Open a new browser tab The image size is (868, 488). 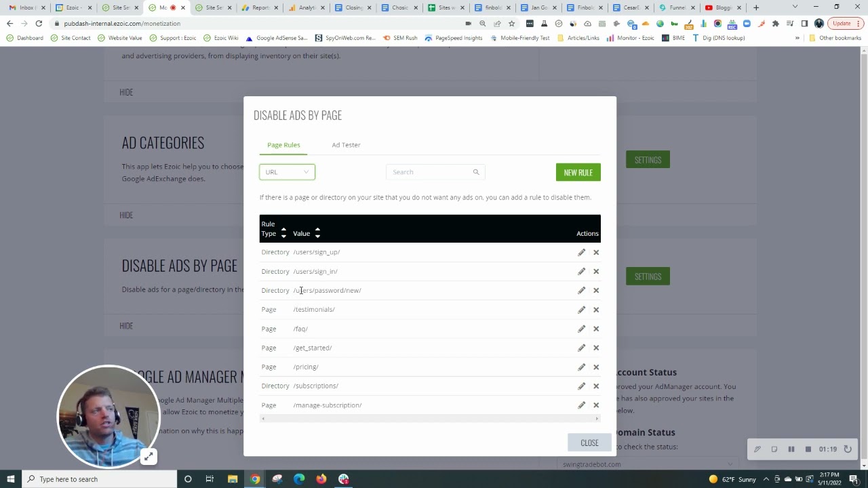point(756,7)
